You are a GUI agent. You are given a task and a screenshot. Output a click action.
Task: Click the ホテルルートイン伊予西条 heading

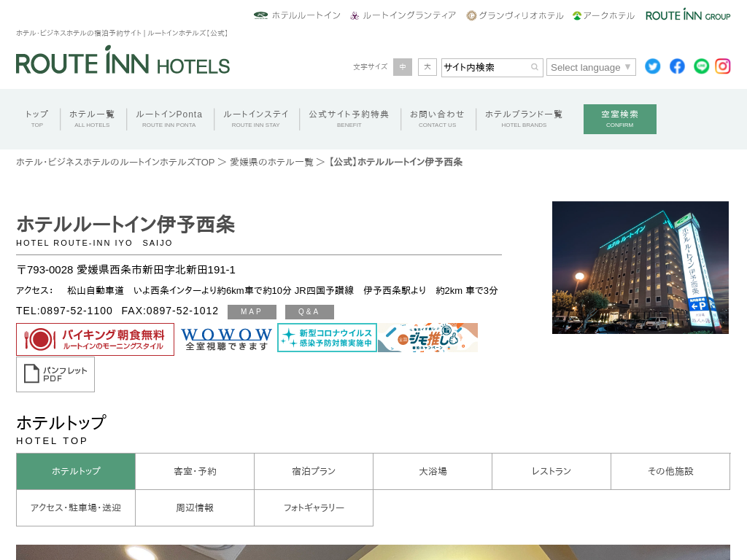(125, 225)
